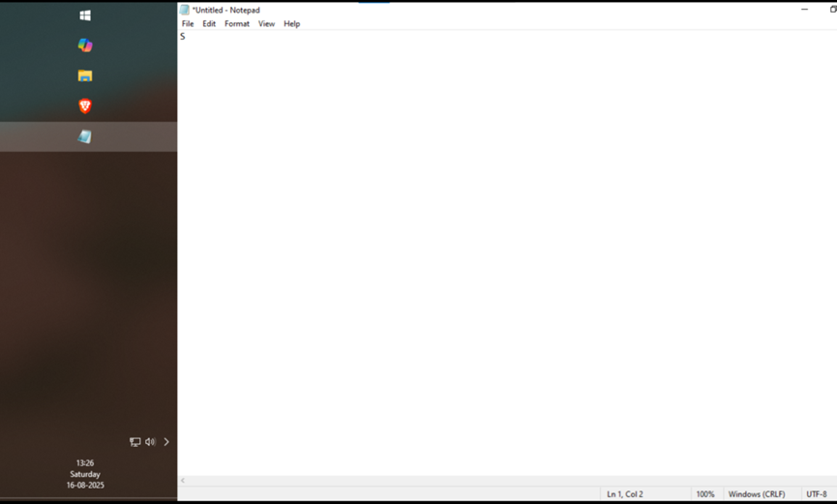
Task: Open File Explorer from the taskbar
Action: pos(85,75)
